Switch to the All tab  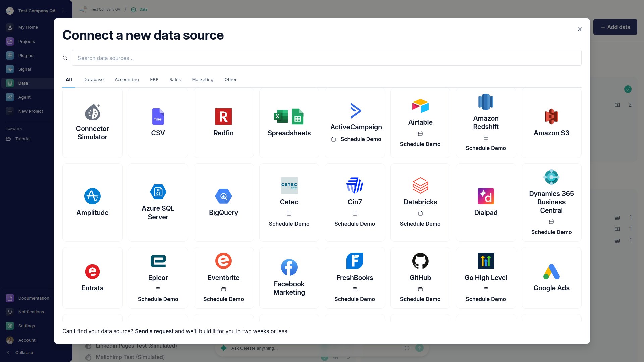[x=69, y=79]
